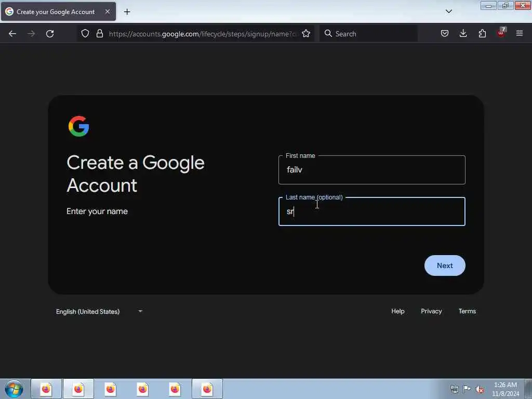The width and height of the screenshot is (532, 399).
Task: Switch to the first Firefox taskbar button
Action: (46, 389)
